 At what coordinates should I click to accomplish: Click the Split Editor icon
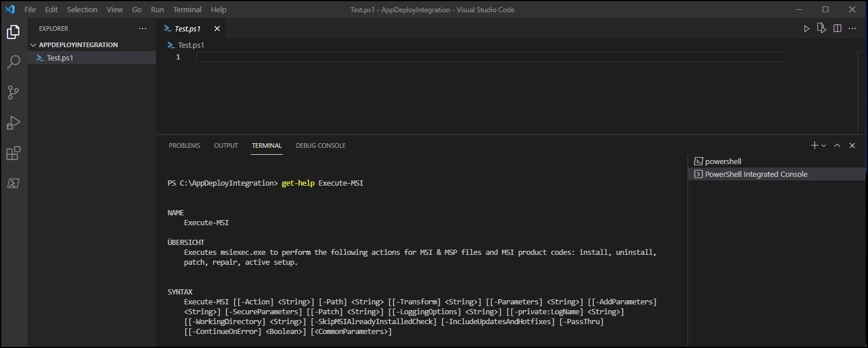837,29
